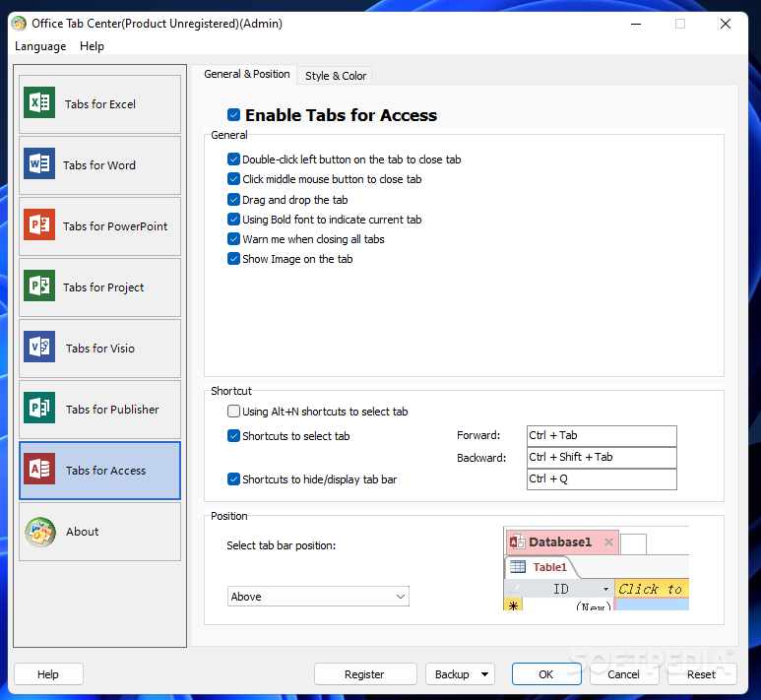Open the tab bar position dropdown
The height and width of the screenshot is (700, 761).
pos(318,596)
